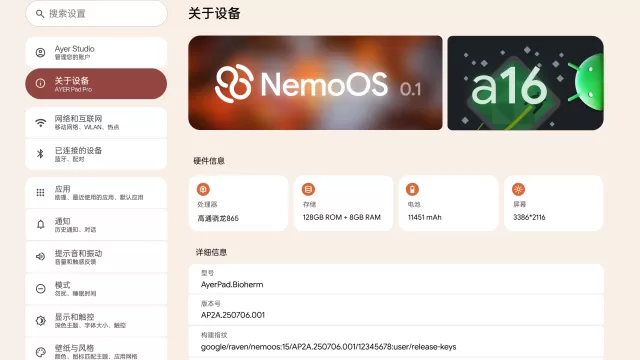Screen dimensions: 640x360
Task: Open the storage 128GB ROM card
Action: click(x=343, y=203)
